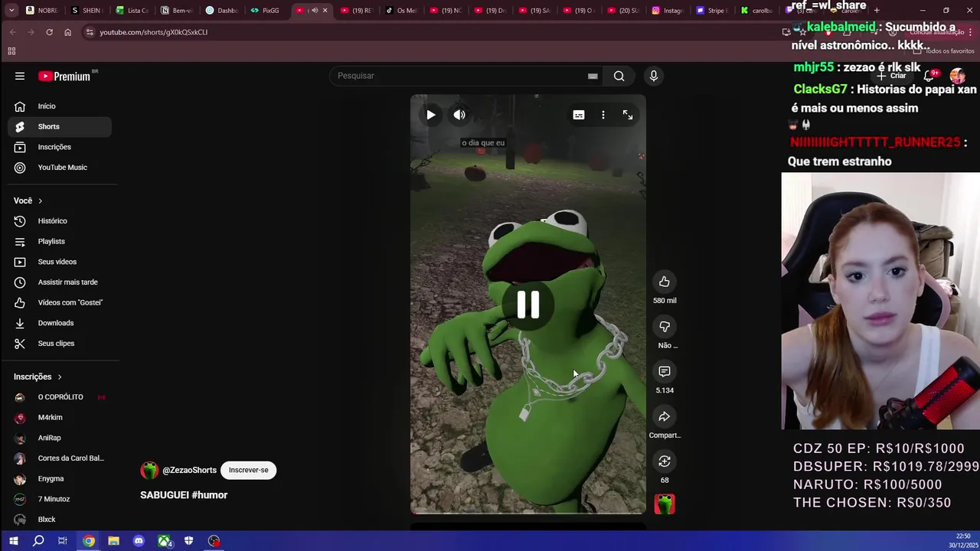This screenshot has height=551, width=980.
Task: Open the @ZezaoShorts channel link
Action: (189, 470)
